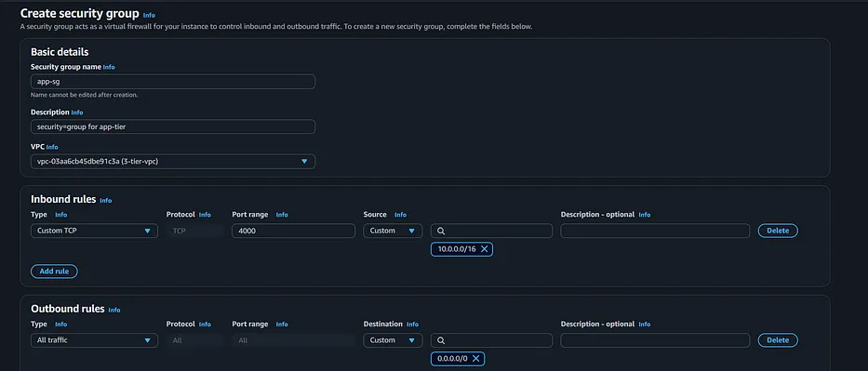
Task: Click the inbound Port range field with 4000
Action: click(293, 231)
